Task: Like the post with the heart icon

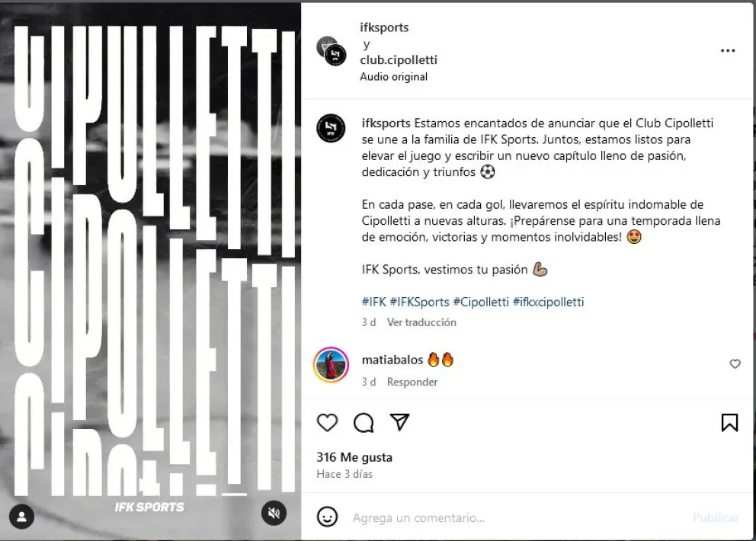Action: [328, 422]
